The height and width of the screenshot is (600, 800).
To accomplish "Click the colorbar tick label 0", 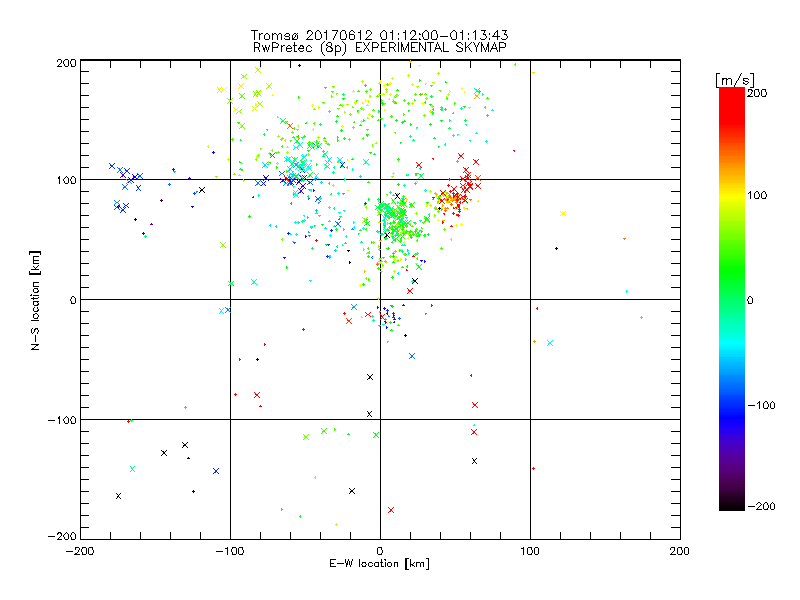I will click(750, 301).
